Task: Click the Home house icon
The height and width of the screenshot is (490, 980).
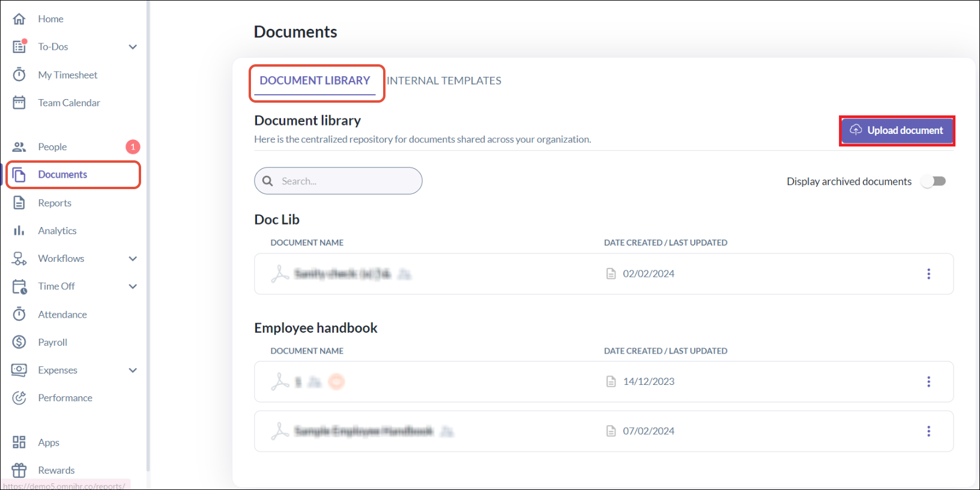Action: 19,19
